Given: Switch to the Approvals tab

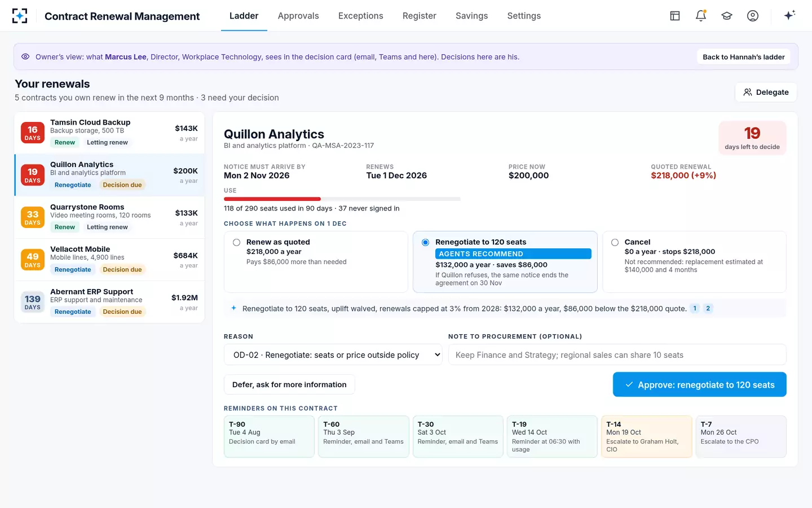Looking at the screenshot, I should coord(298,16).
